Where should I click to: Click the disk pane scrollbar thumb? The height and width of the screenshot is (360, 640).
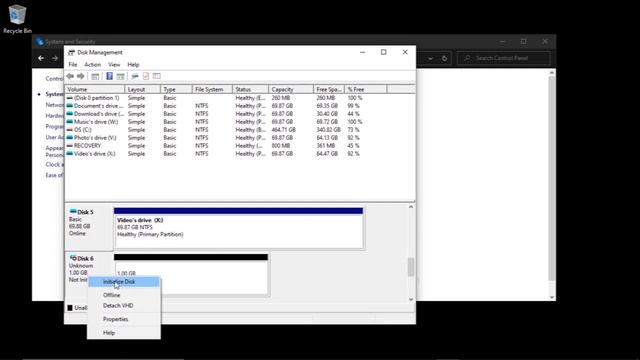[x=411, y=267]
